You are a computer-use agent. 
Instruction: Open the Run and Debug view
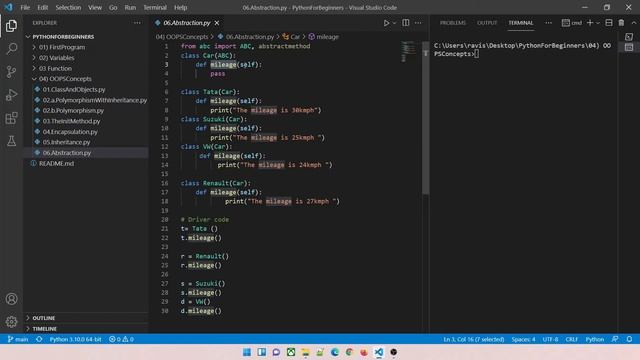point(11,95)
